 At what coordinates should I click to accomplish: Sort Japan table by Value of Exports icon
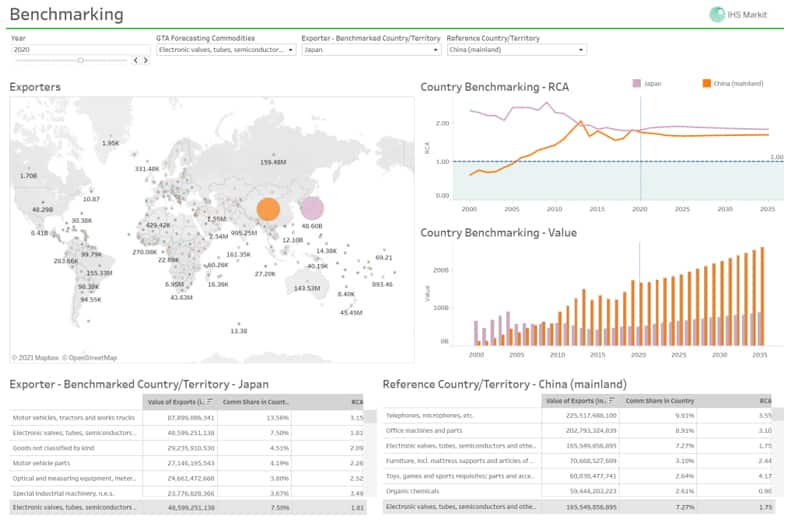click(212, 402)
